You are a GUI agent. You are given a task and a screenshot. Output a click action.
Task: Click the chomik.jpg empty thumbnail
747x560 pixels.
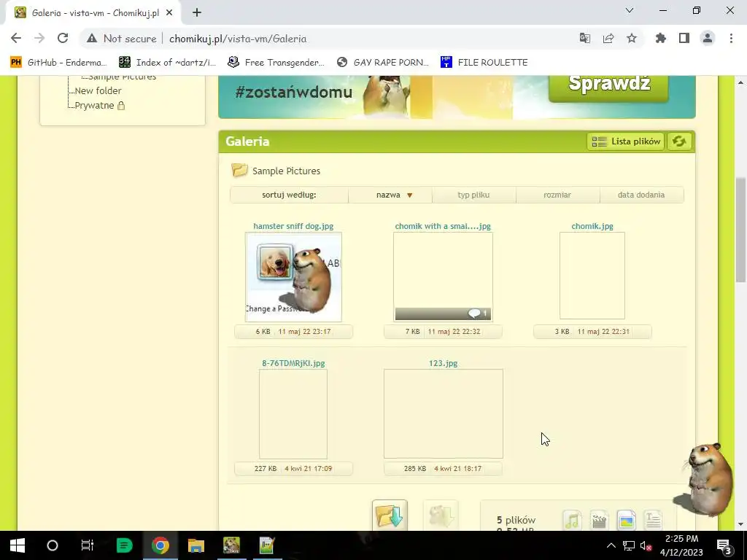592,276
